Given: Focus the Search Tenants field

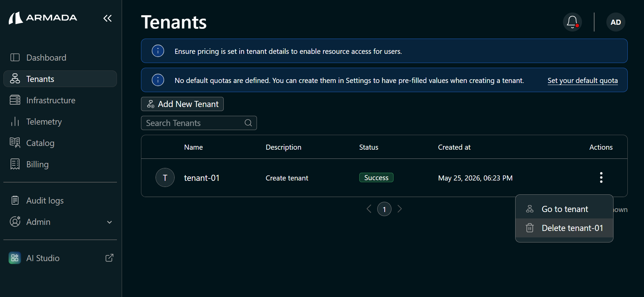Looking at the screenshot, I should pos(199,123).
